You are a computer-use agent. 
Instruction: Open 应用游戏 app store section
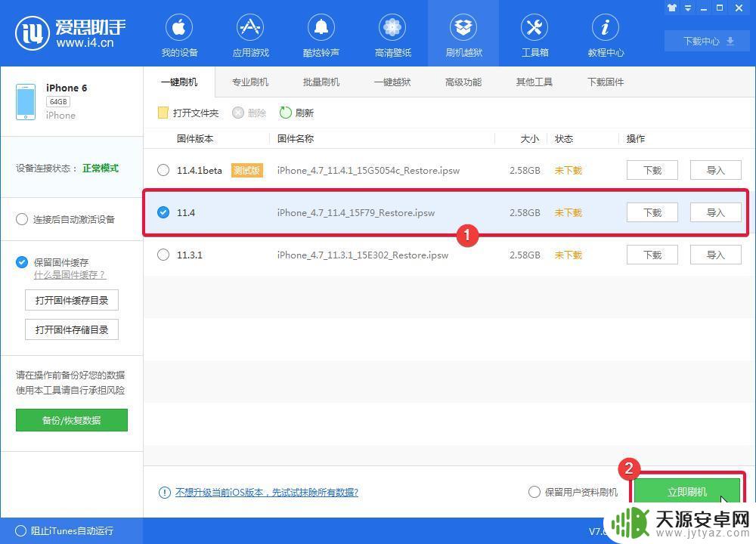[250, 36]
